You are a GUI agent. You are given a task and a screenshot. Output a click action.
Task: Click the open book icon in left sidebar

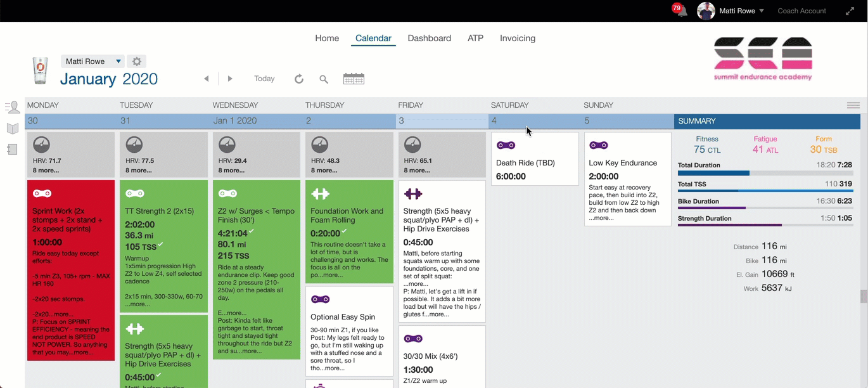click(13, 129)
